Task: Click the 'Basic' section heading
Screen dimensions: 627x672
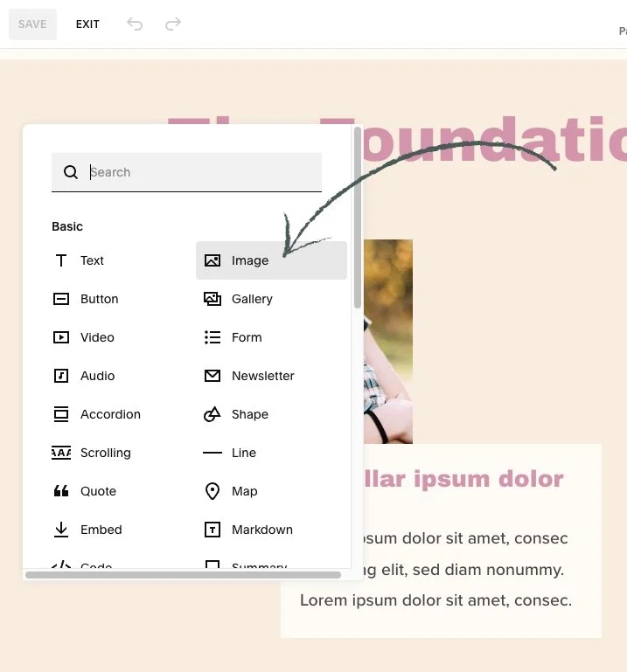Action: [67, 226]
